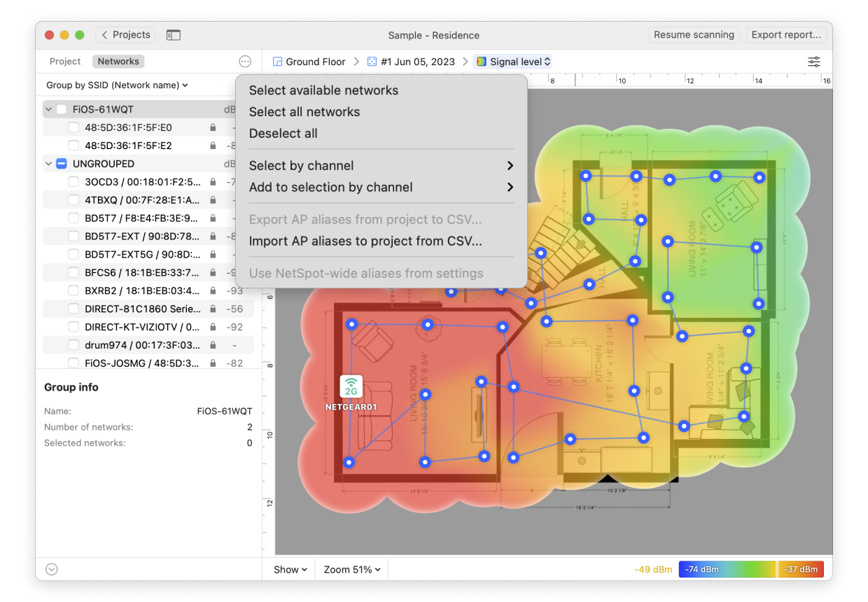Open the Signal level visualization dropdown
868x602 pixels.
pyautogui.click(x=512, y=62)
